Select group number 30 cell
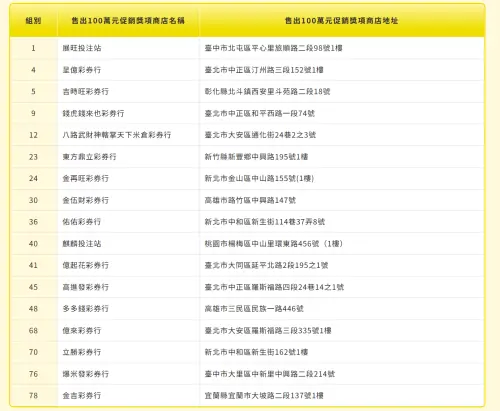 coord(33,200)
